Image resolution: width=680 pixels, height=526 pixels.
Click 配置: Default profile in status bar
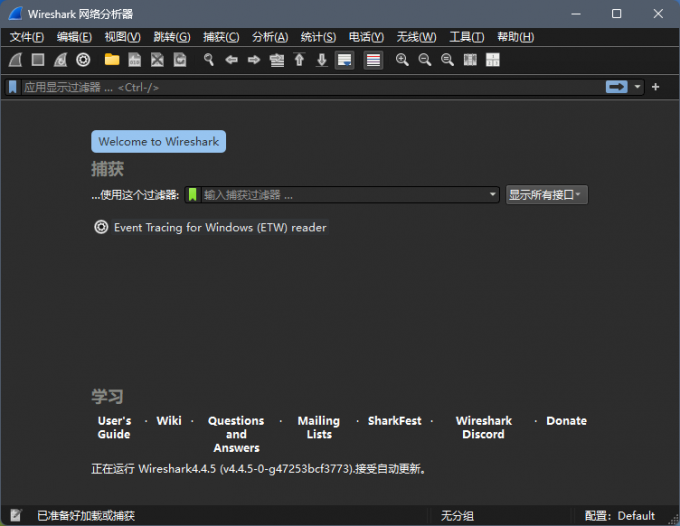point(619,516)
